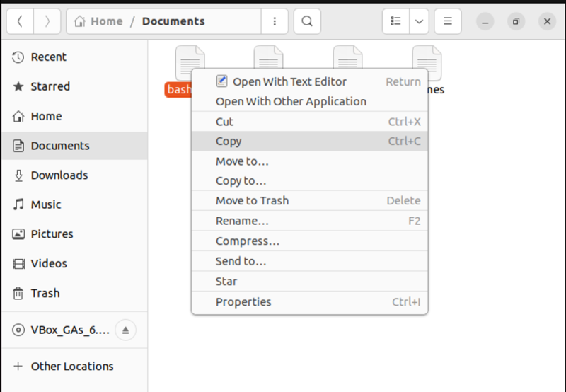Eject the VBox_GAs disc

click(125, 330)
